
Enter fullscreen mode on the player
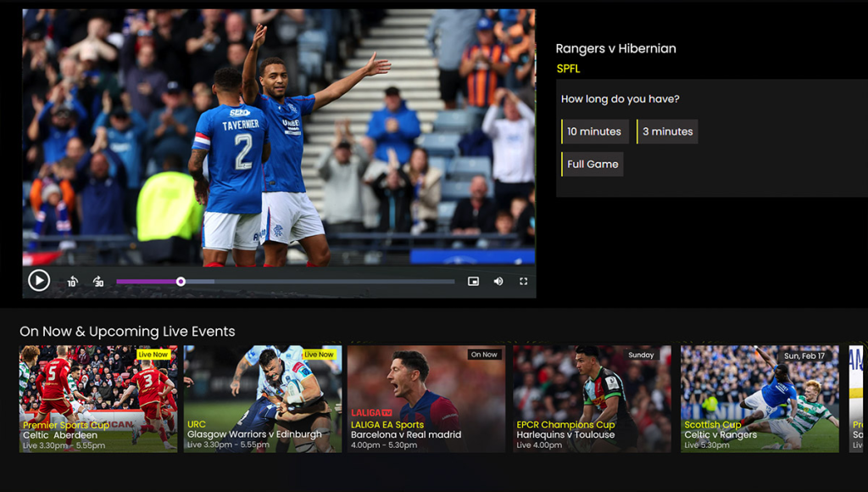coord(524,280)
